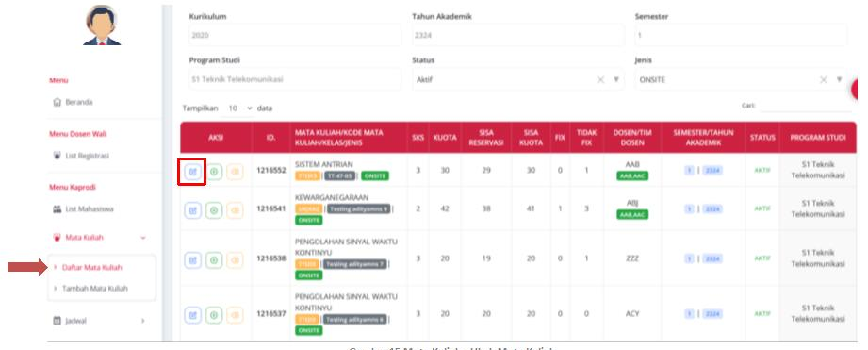Click the blue edit icon for ID 1216552
This screenshot has height=350, width=868.
click(x=192, y=172)
